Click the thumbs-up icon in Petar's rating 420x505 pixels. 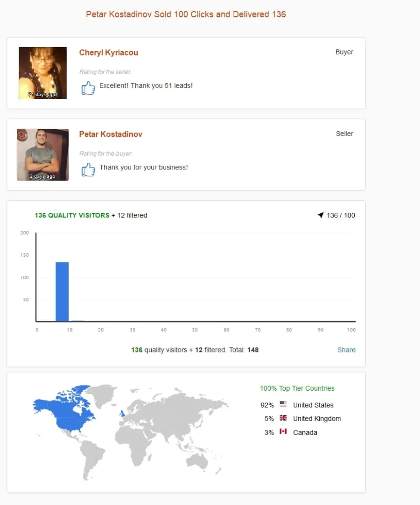[88, 169]
